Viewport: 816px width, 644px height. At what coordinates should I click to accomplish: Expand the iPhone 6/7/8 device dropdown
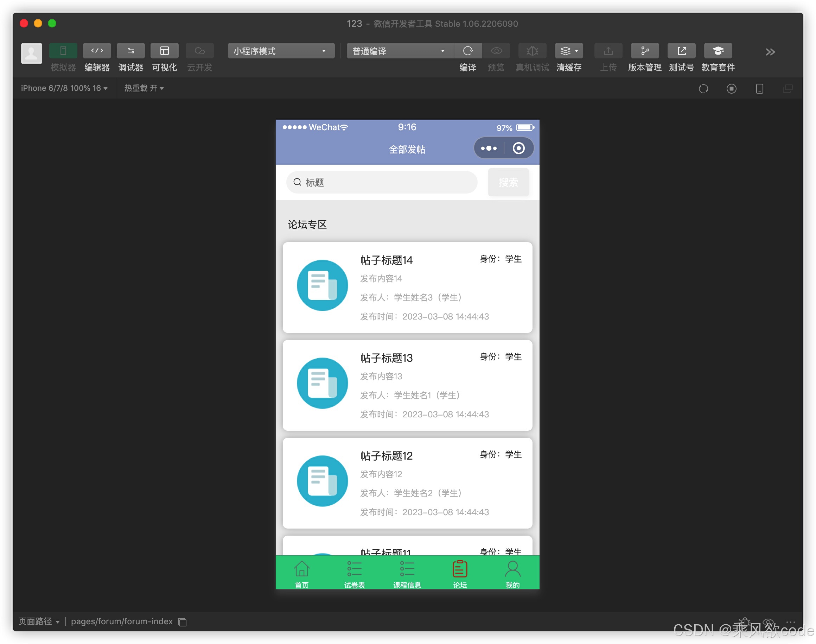64,88
